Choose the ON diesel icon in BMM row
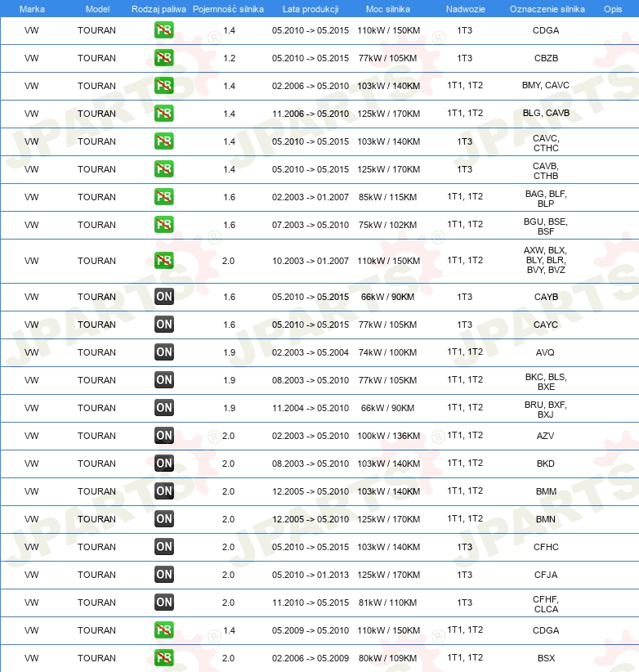Screen dimensions: 639x672 point(164,491)
